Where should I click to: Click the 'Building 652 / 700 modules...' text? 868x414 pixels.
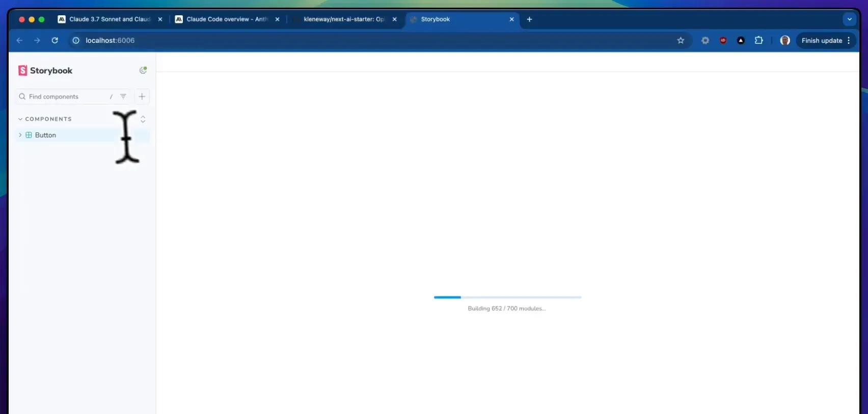507,309
